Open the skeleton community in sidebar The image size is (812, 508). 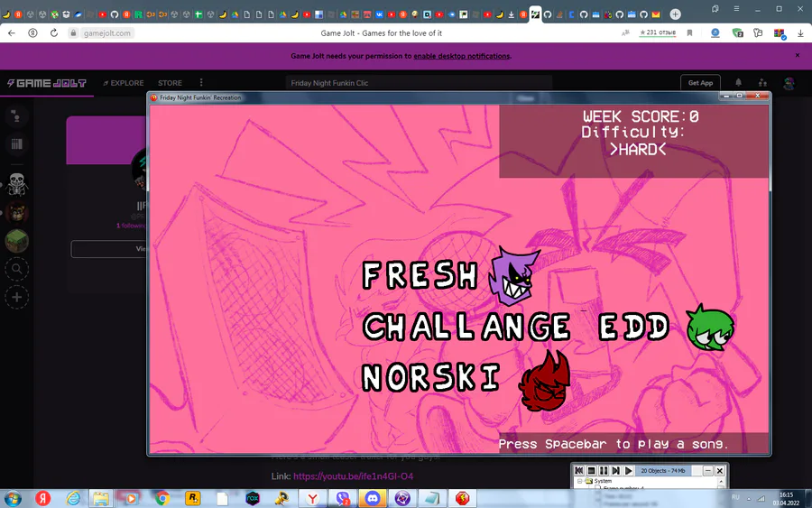point(16,184)
